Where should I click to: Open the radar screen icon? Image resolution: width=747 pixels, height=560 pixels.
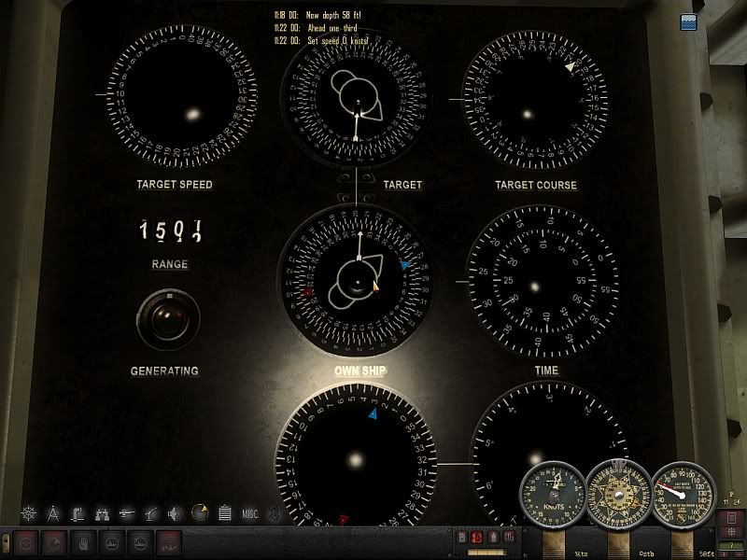pyautogui.click(x=200, y=512)
